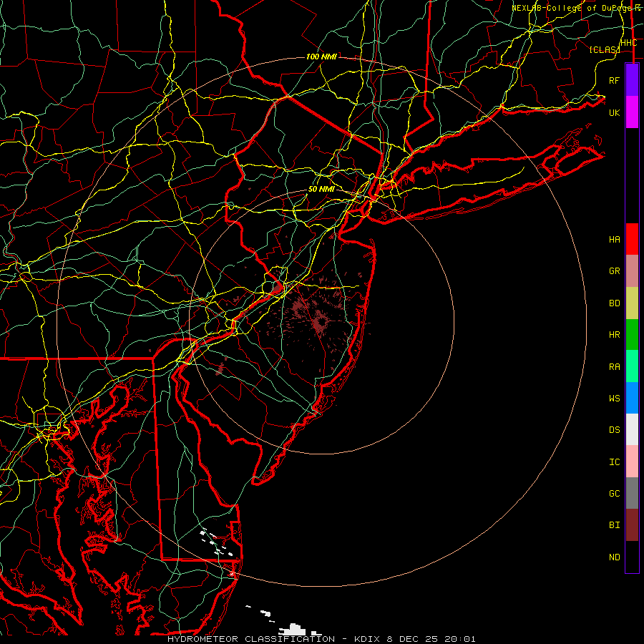Click the GC legend label
Image resolution: width=644 pixels, height=644 pixels.
pos(614,494)
